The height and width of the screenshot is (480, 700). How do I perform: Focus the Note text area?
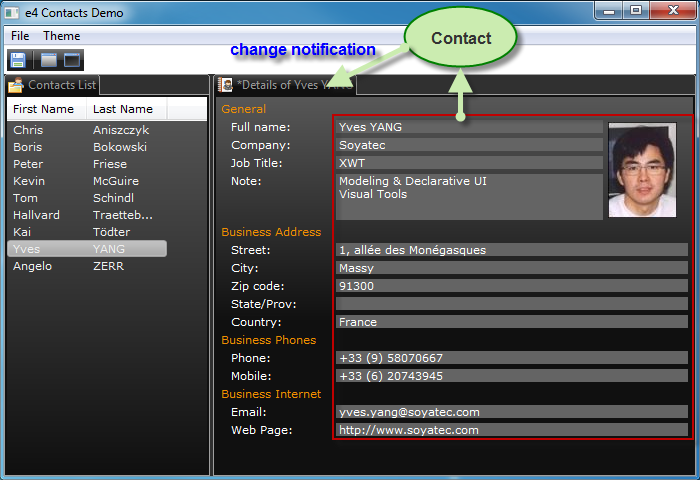pos(468,196)
